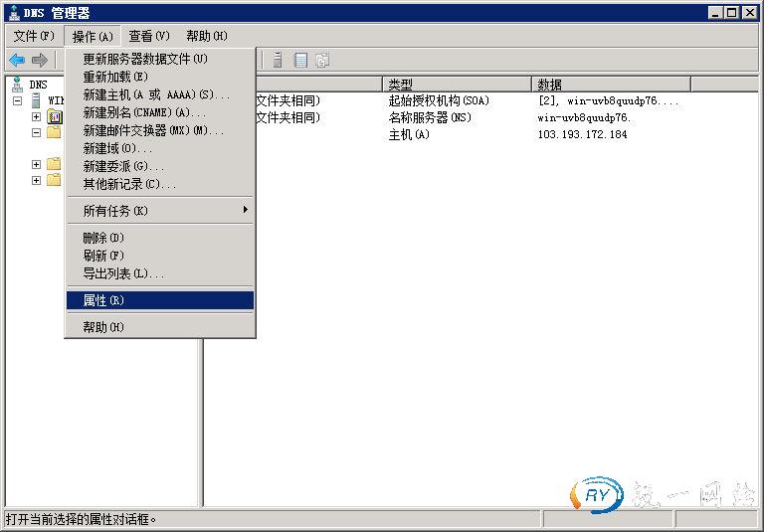Choose 重新加载(E) from the menu
Image resolution: width=764 pixels, height=532 pixels.
[x=160, y=77]
